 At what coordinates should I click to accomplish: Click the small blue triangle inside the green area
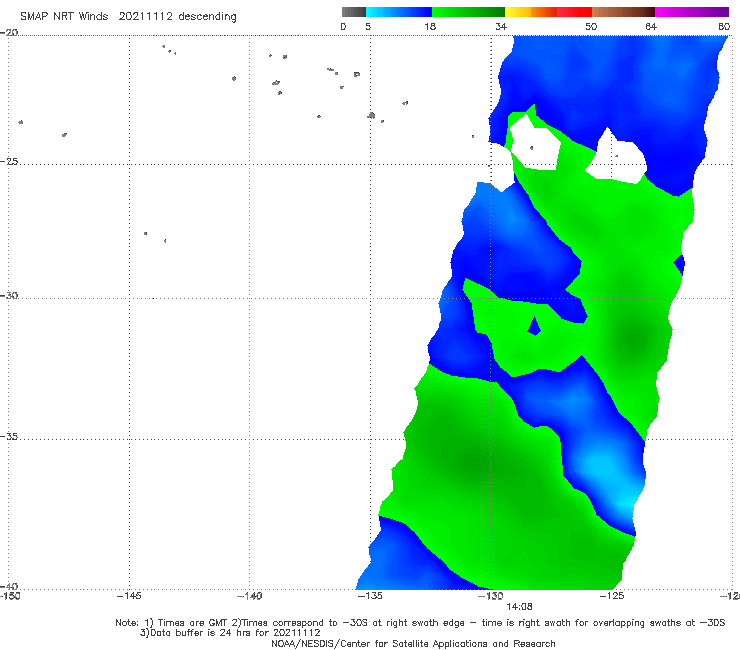[x=534, y=326]
